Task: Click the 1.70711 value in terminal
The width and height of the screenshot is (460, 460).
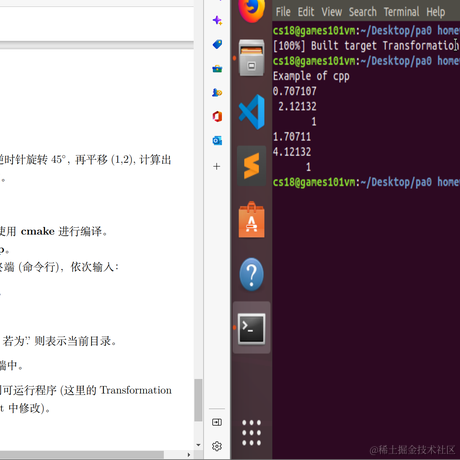Action: point(292,137)
